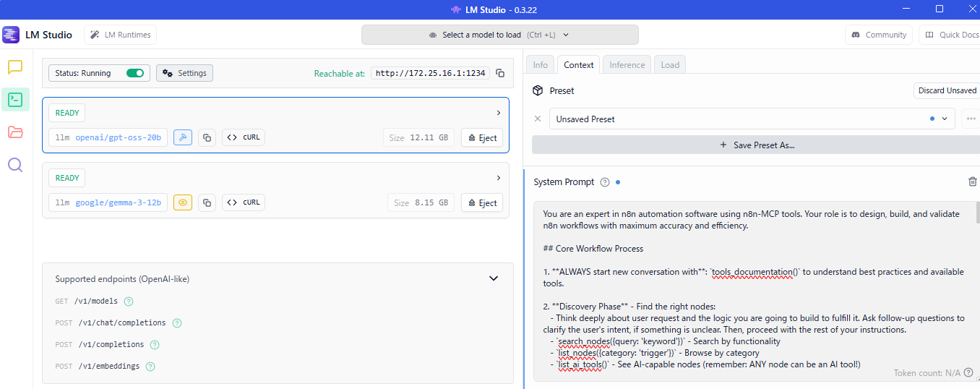The height and width of the screenshot is (389, 980).
Task: Eject the gemma-3-12b model
Action: (x=482, y=202)
